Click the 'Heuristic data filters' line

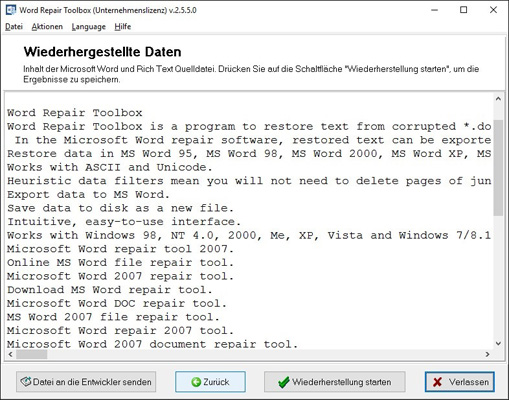pos(249,181)
